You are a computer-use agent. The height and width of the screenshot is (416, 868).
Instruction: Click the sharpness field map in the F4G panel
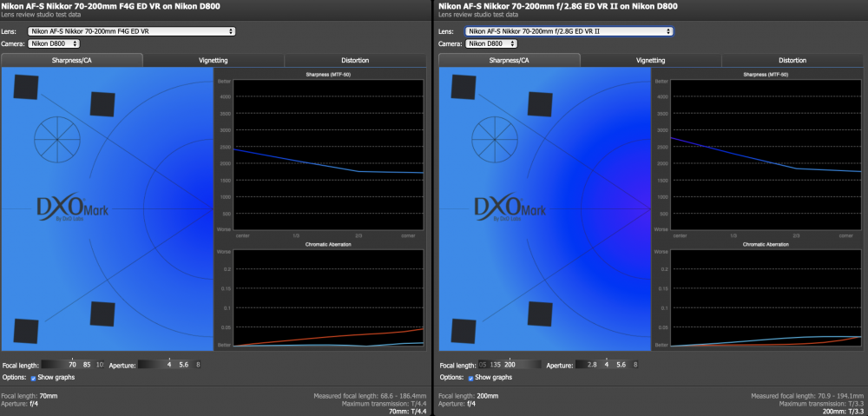108,209
